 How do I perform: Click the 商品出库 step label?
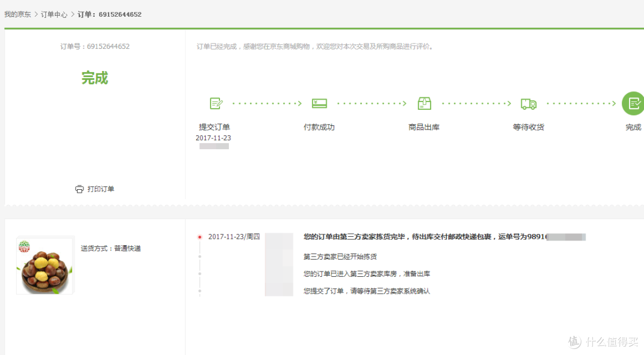pos(424,127)
